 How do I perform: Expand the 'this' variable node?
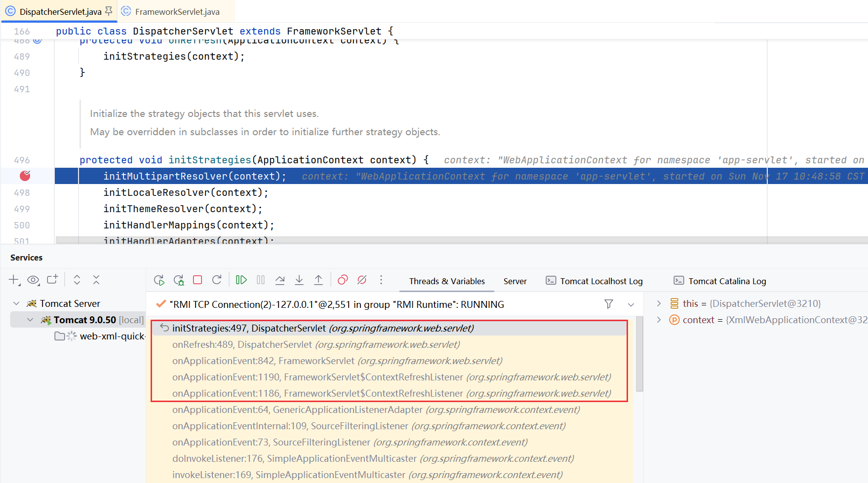point(659,303)
